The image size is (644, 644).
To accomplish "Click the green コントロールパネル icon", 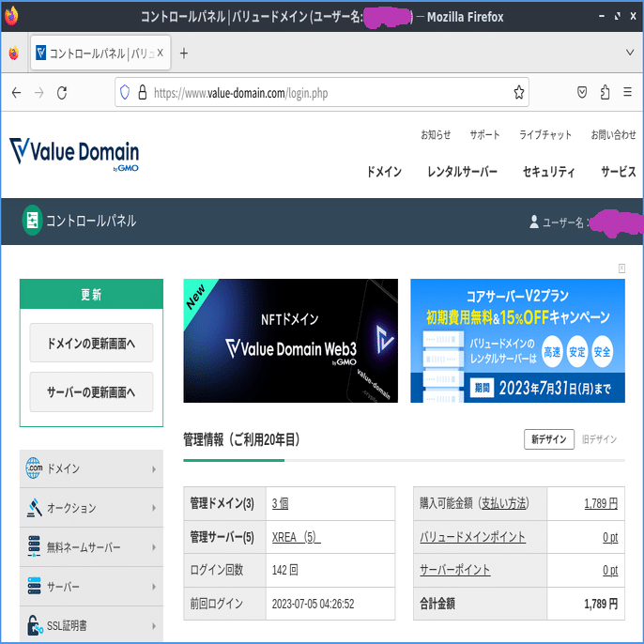I will pyautogui.click(x=32, y=221).
